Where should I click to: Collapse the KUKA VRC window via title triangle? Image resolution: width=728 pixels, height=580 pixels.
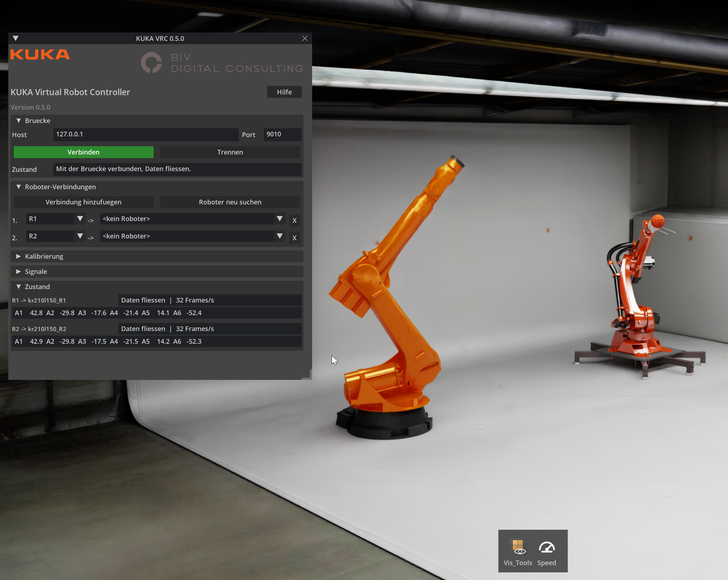tap(16, 38)
